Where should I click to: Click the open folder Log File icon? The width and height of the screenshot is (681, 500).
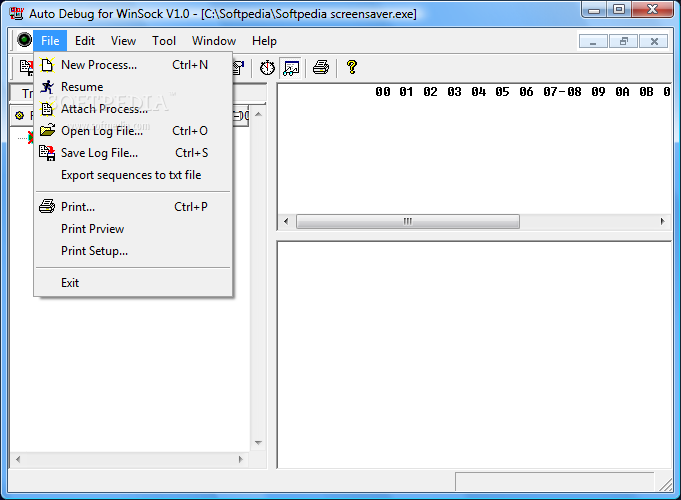tap(47, 130)
